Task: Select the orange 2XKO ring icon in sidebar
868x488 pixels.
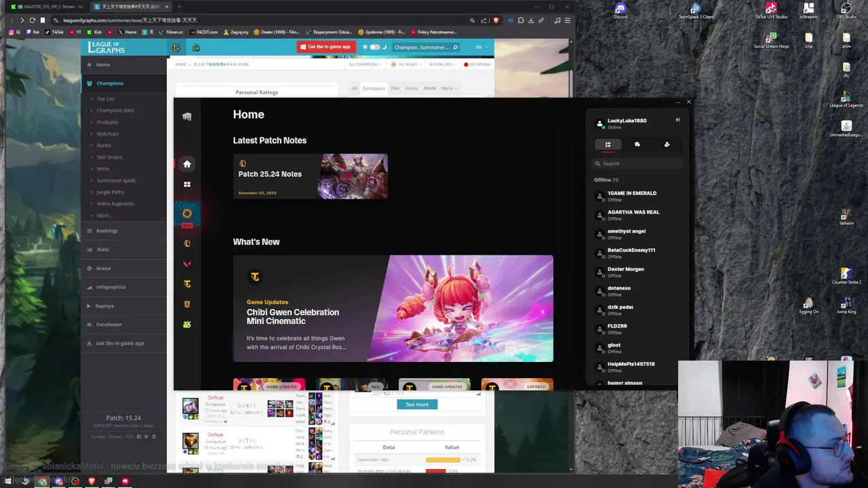Action: coord(187,213)
